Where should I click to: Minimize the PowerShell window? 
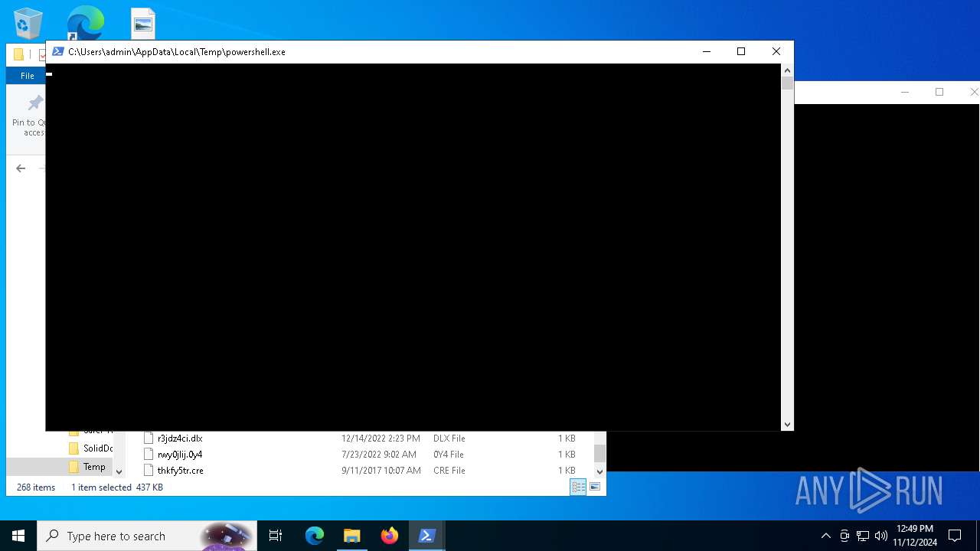pyautogui.click(x=707, y=51)
